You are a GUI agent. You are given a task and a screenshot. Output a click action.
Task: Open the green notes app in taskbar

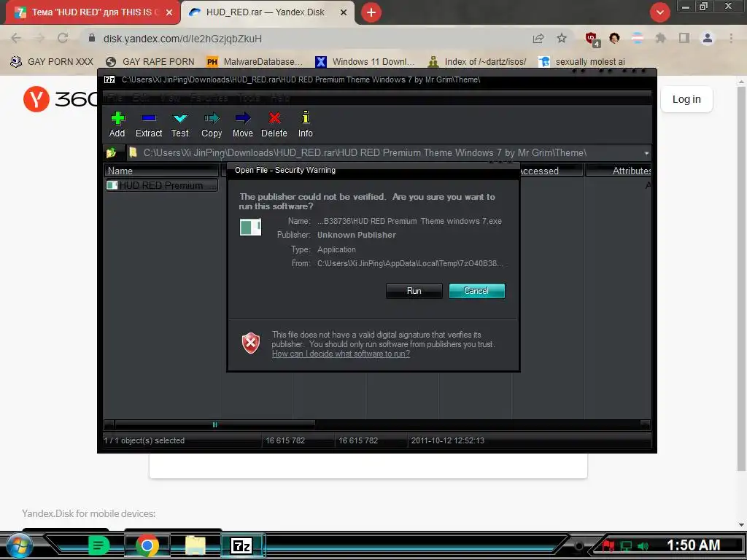[x=98, y=545]
